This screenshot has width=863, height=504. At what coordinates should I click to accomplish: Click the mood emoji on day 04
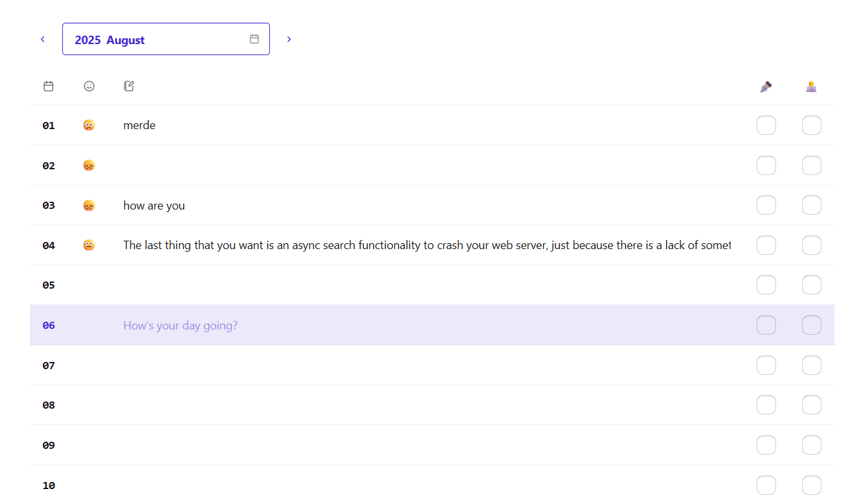point(89,245)
